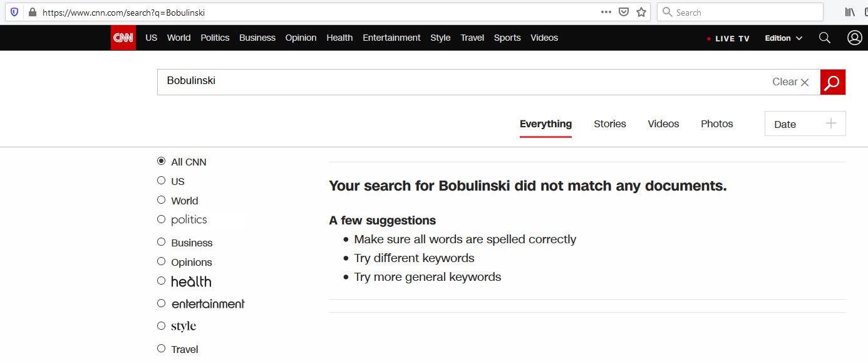Click the CNN logo

pos(123,38)
